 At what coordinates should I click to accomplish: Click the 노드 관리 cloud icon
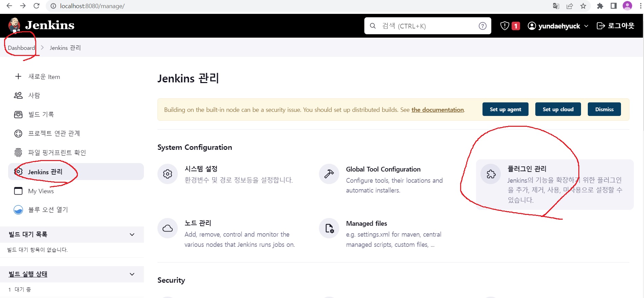click(168, 228)
